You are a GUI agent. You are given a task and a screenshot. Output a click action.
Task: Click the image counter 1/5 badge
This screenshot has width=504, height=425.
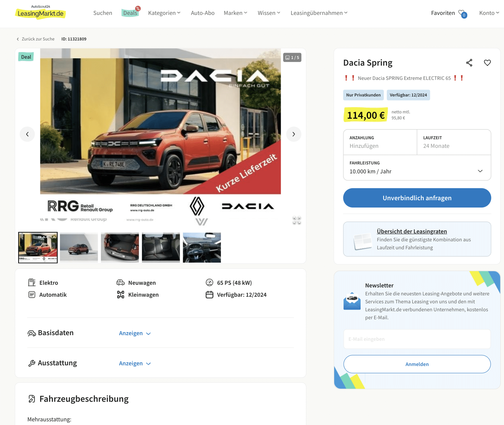pos(292,57)
